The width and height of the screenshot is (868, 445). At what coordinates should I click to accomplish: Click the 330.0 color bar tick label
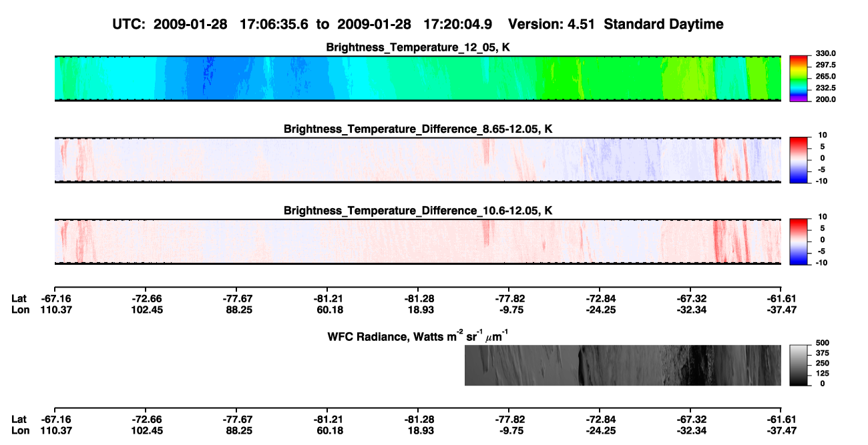coord(827,53)
